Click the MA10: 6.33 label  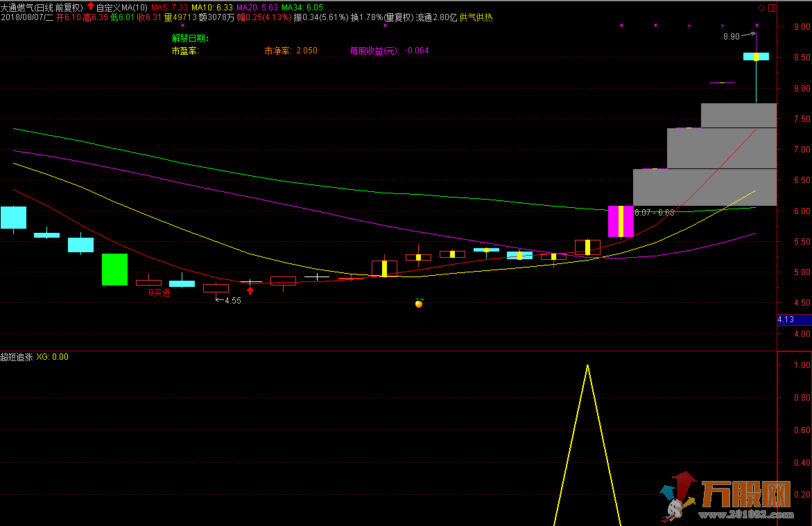pos(212,7)
